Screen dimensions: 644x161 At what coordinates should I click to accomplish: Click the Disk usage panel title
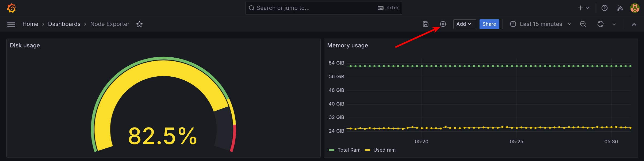pyautogui.click(x=25, y=46)
